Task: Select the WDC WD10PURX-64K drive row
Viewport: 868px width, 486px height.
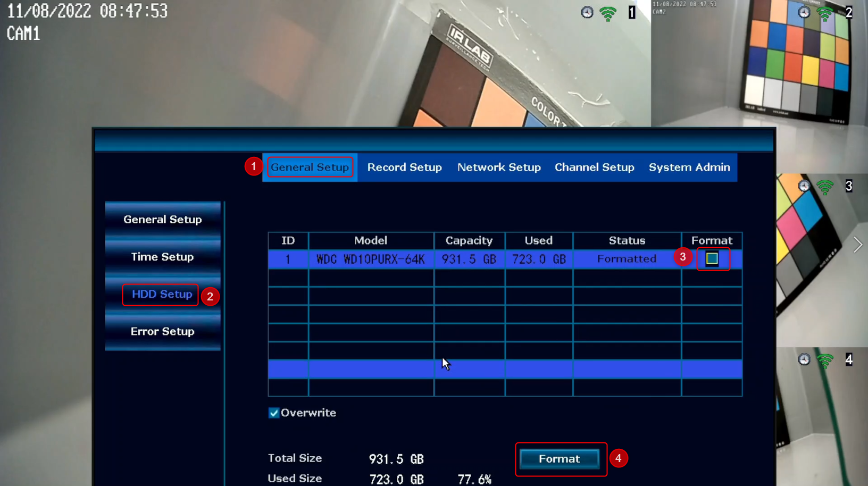Action: [505, 259]
